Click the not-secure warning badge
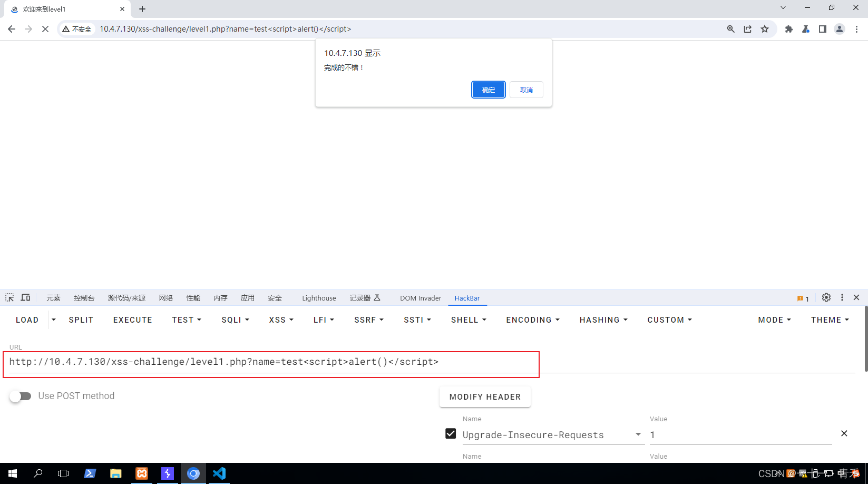Screen dimensions: 868x484 77,29
